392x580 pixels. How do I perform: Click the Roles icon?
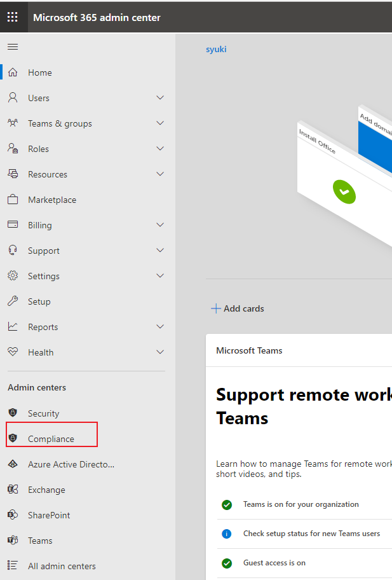13,148
